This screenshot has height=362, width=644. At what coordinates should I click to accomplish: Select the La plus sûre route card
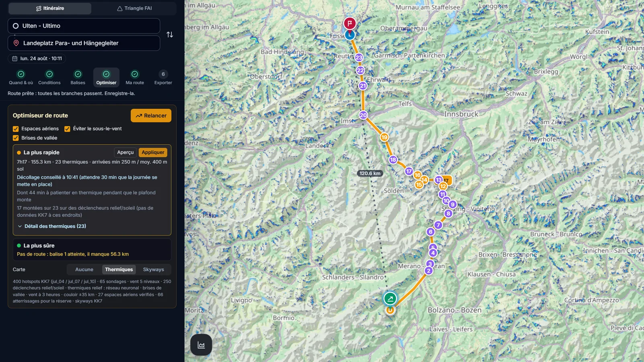pyautogui.click(x=92, y=250)
